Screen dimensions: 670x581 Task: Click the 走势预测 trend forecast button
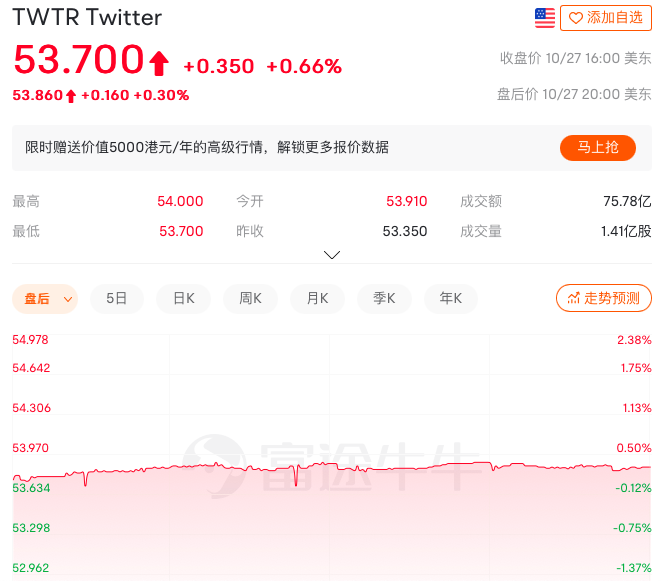pos(604,298)
